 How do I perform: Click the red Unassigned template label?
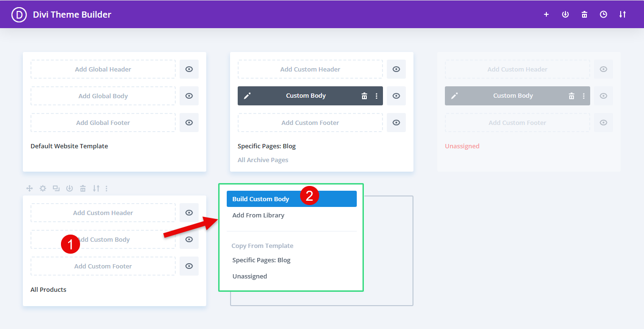(x=462, y=146)
